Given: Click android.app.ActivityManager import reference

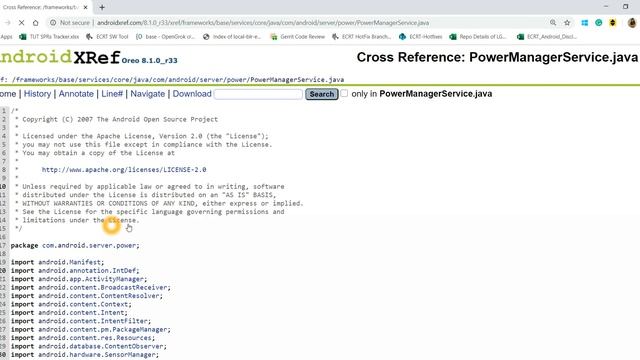Looking at the screenshot, I should [91, 279].
